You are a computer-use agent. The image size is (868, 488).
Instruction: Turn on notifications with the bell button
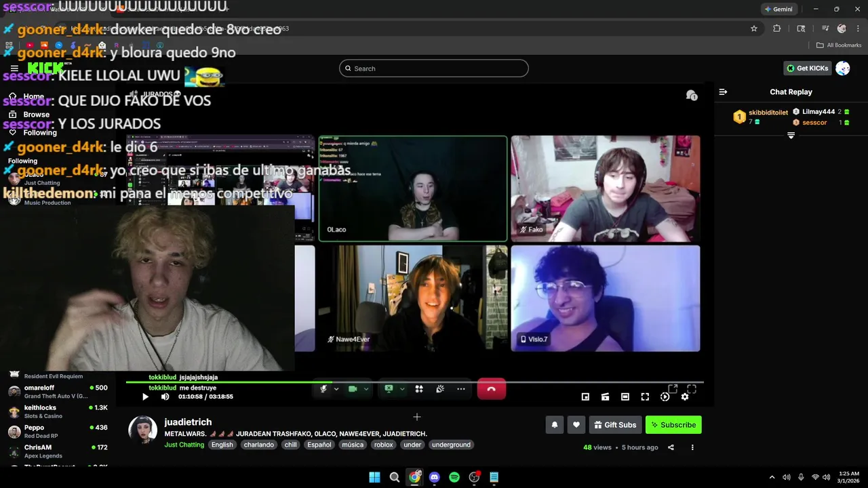554,425
